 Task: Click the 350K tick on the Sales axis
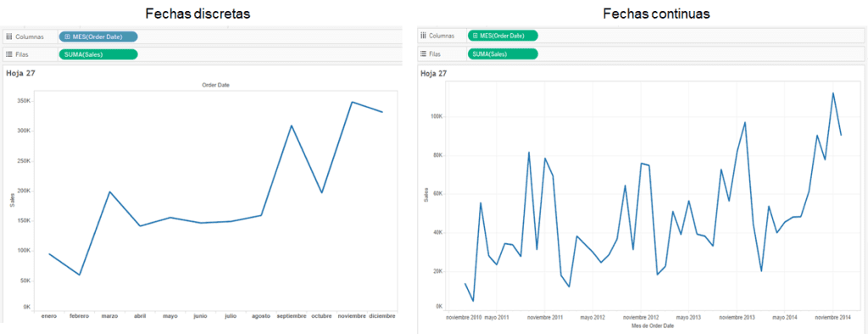click(24, 102)
